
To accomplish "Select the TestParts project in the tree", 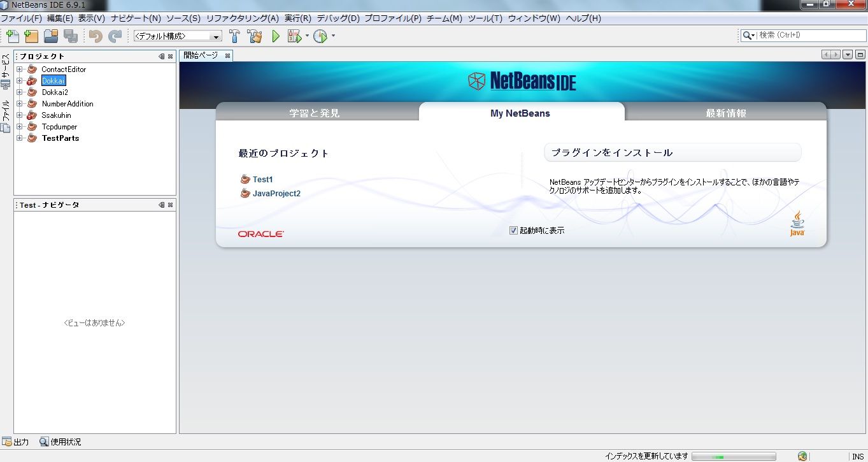I will [x=60, y=138].
